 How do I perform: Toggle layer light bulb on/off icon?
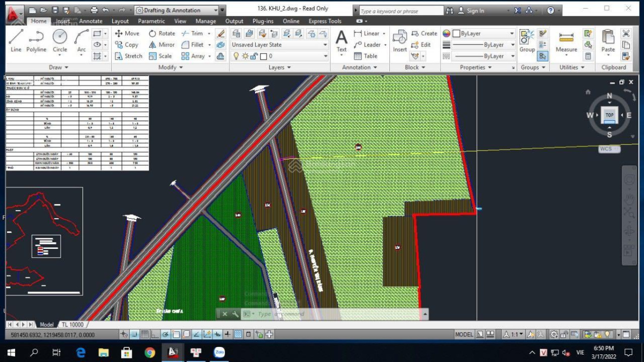tap(236, 56)
